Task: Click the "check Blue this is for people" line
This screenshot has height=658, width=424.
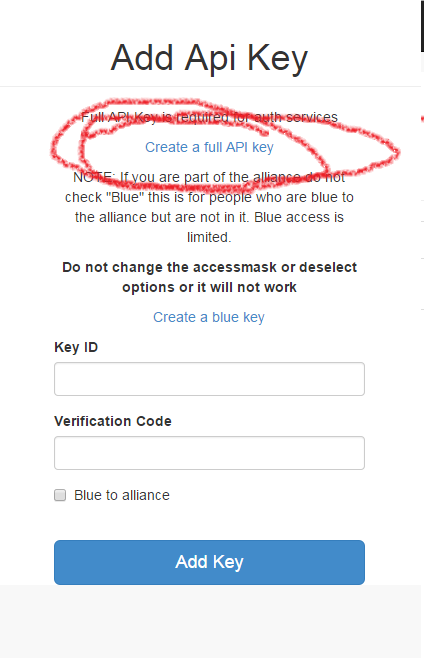Action: (209, 197)
